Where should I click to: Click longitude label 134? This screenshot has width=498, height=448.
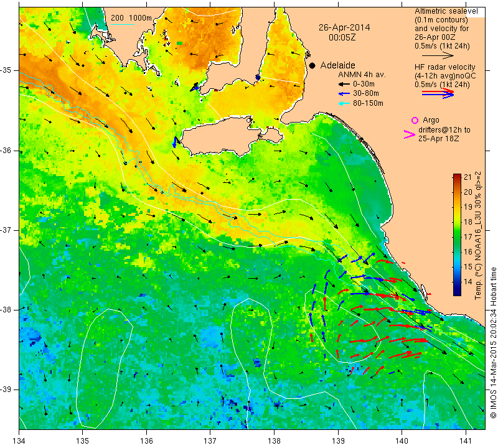pyautogui.click(x=19, y=441)
